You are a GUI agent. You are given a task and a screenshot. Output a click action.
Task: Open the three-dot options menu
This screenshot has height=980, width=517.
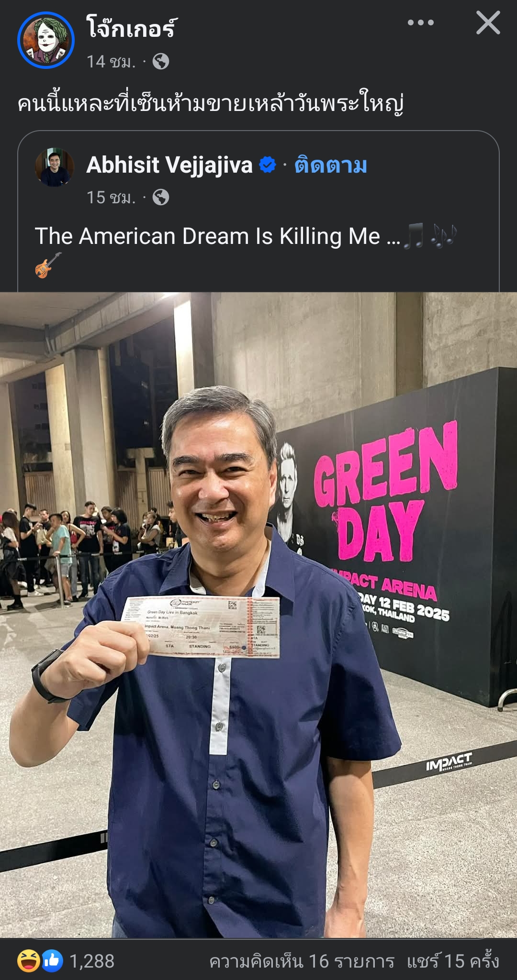(x=421, y=22)
